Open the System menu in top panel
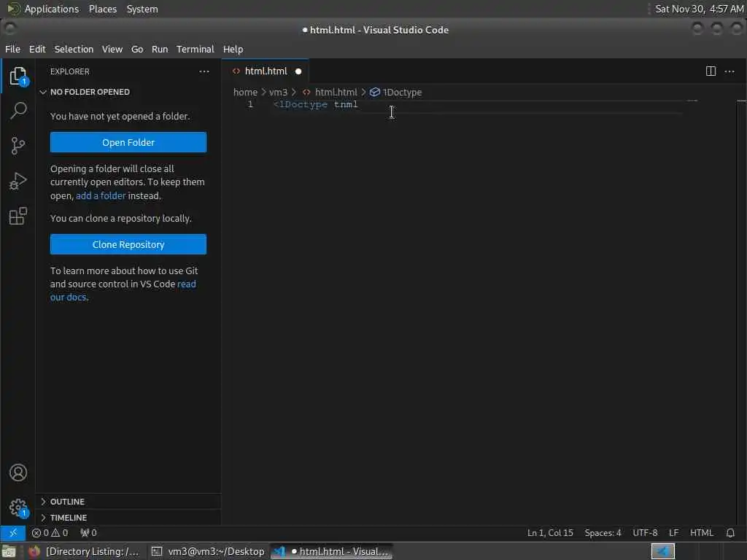 [142, 9]
